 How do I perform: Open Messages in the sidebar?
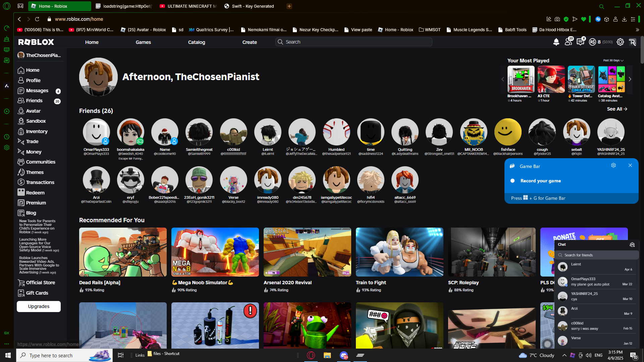click(33, 90)
